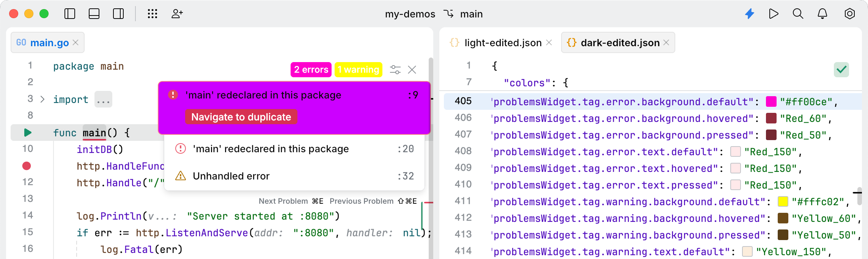Click the lightning bolt AI actions icon
The height and width of the screenshot is (259, 868).
[750, 14]
